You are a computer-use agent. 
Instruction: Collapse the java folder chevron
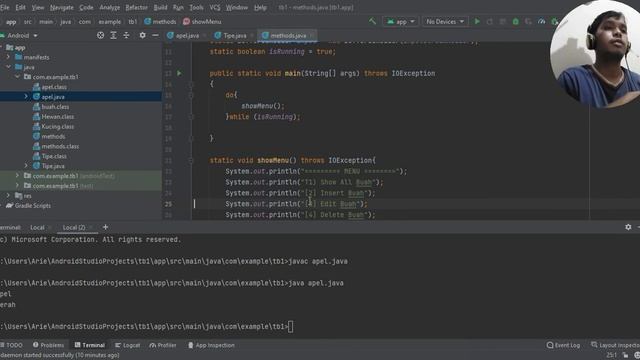[8, 67]
